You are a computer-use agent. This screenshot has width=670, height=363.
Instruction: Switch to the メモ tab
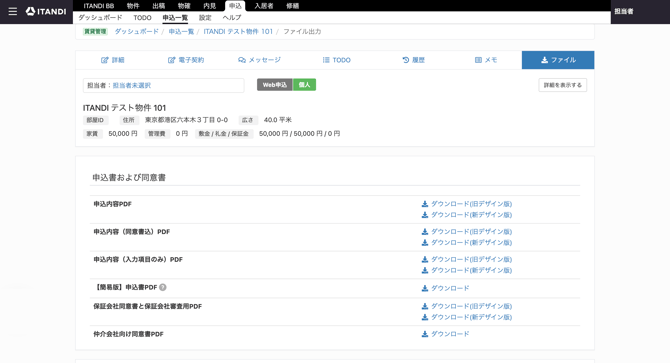pos(486,60)
